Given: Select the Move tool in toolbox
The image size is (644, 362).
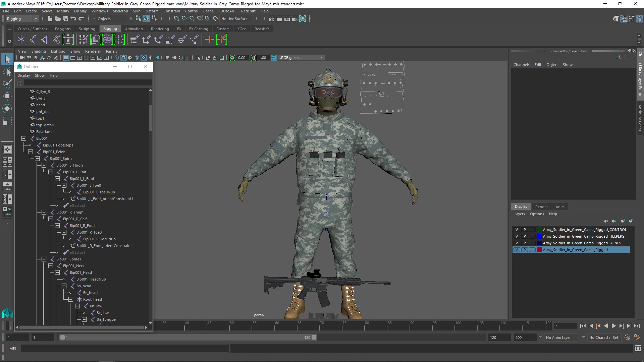Looking at the screenshot, I should click(7, 97).
